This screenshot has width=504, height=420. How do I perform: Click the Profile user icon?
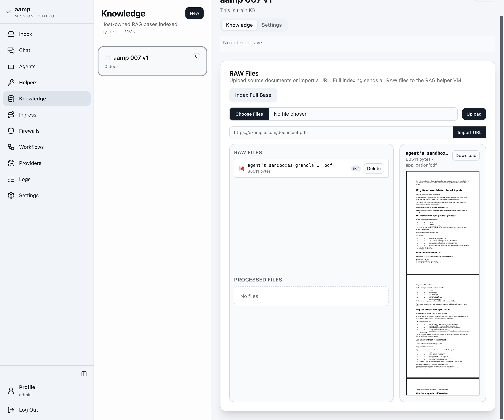(x=11, y=391)
